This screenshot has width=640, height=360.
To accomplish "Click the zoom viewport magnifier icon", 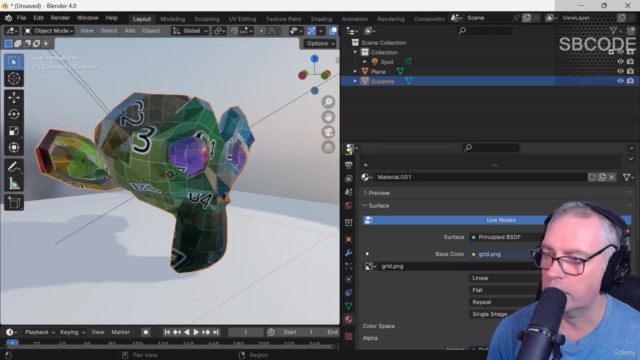I will (328, 102).
